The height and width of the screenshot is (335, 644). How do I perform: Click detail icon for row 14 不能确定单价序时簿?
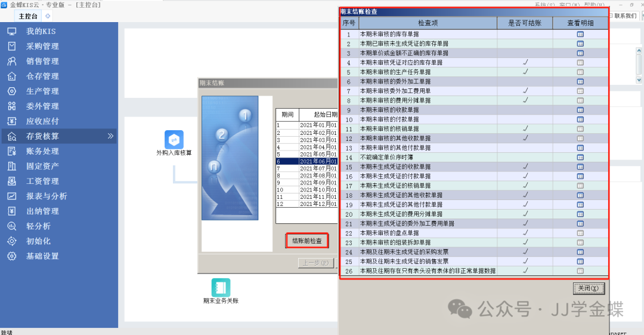click(580, 157)
